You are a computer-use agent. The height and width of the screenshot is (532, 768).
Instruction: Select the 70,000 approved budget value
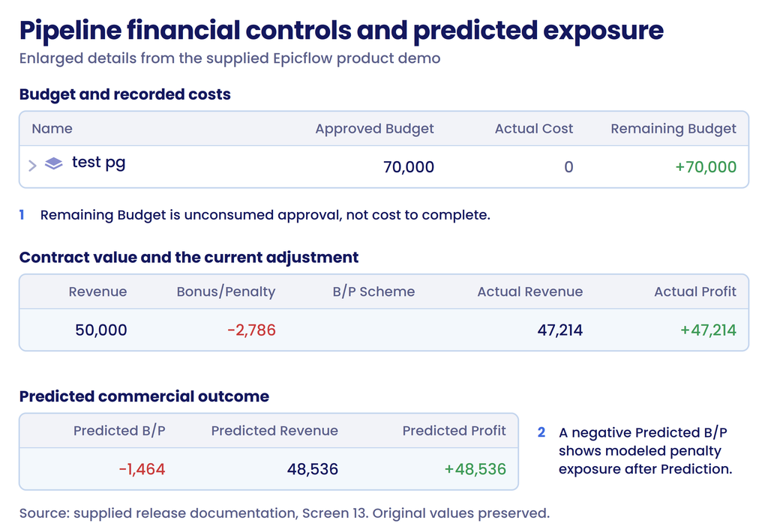tap(409, 167)
